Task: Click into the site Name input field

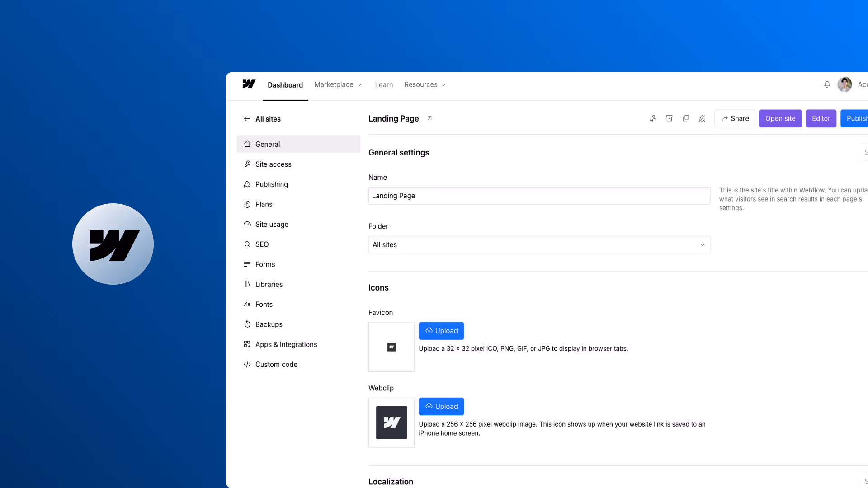Action: point(539,196)
